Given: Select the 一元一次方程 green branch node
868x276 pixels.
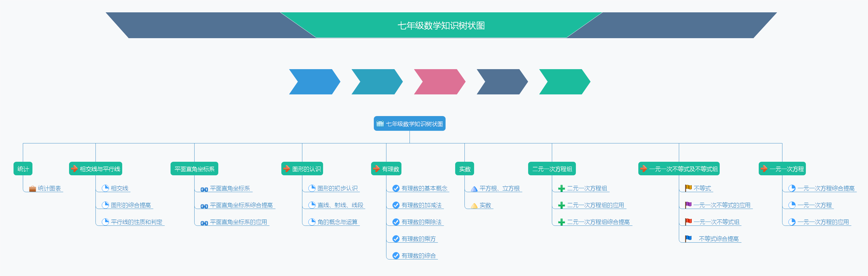Looking at the screenshot, I should tap(782, 169).
